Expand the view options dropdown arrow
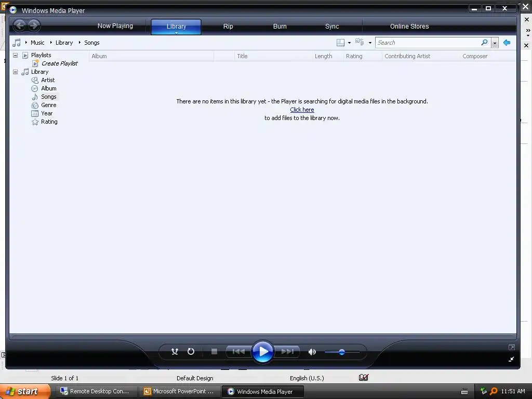This screenshot has width=532, height=399. pyautogui.click(x=370, y=43)
